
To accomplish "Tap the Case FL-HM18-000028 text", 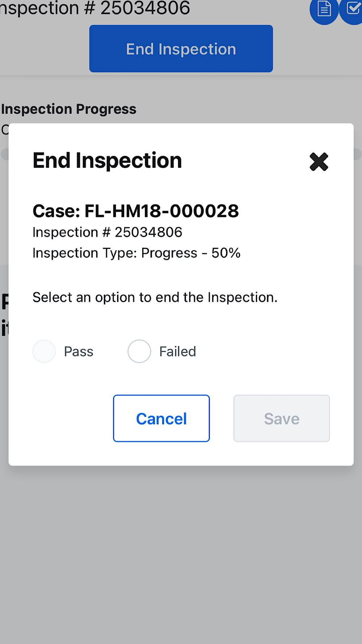I will point(136,211).
